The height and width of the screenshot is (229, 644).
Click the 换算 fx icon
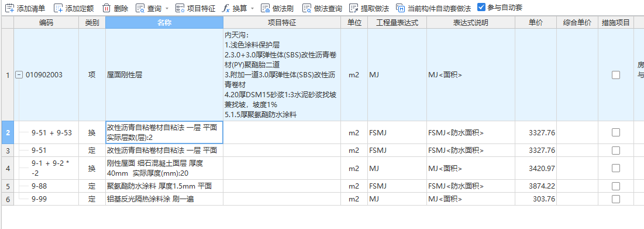coord(226,8)
